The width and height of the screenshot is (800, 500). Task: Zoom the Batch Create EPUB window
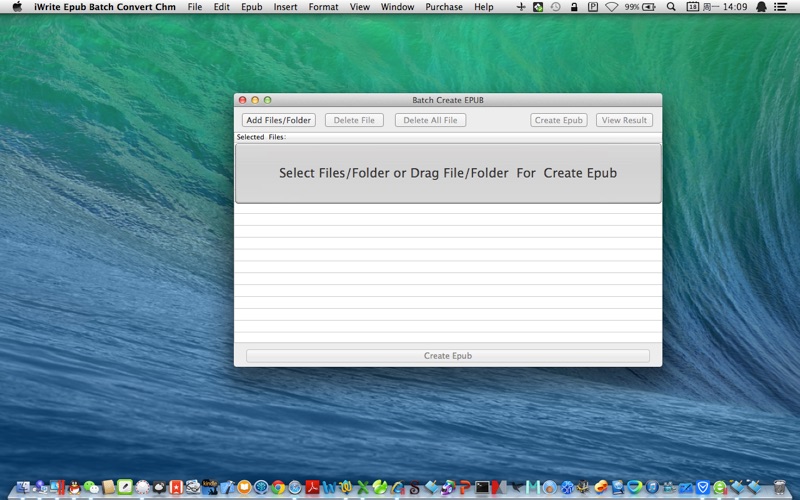(267, 100)
